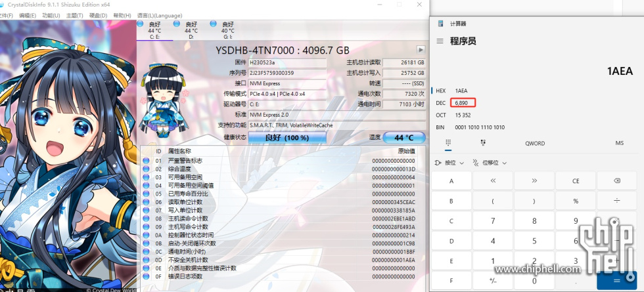Click the 0C 通电时间(小时) attribute row
Viewport: 644px width, 292px height.
[279, 252]
